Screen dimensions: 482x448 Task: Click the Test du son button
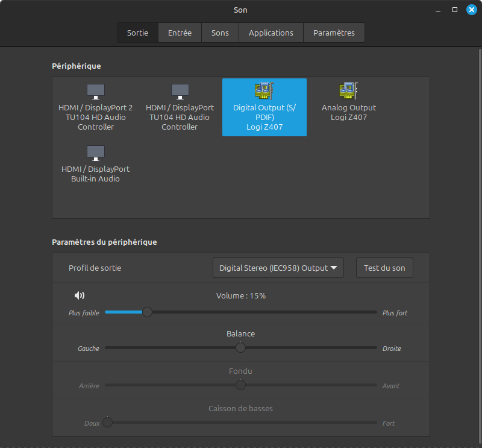[384, 268]
